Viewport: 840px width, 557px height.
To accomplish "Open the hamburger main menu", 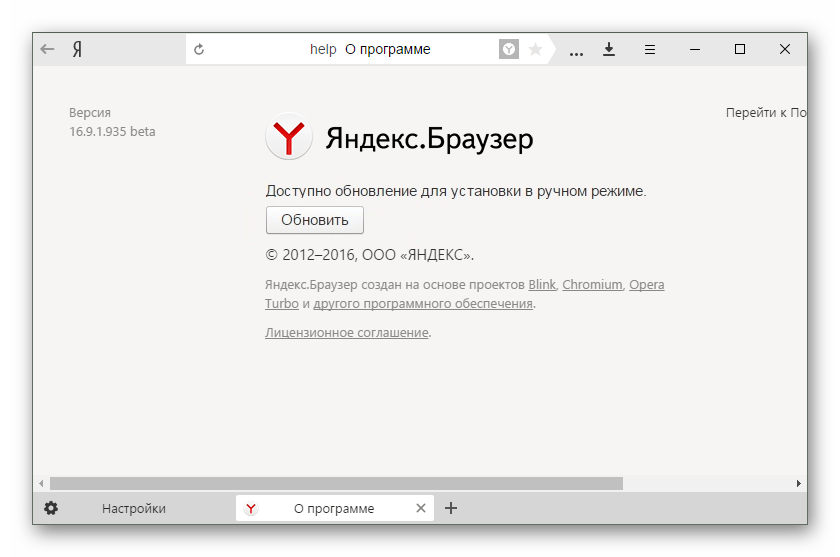I will tap(650, 49).
